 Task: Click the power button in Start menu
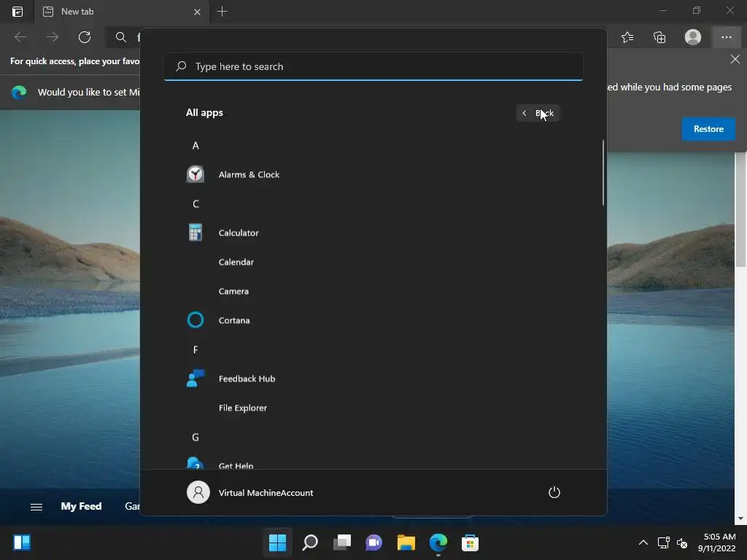click(x=554, y=492)
